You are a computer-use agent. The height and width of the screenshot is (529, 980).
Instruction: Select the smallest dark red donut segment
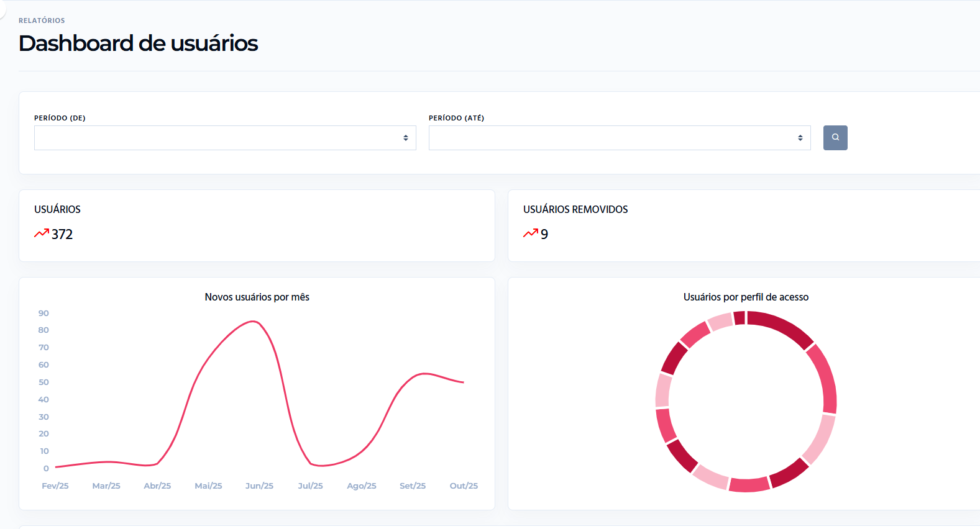(x=740, y=318)
